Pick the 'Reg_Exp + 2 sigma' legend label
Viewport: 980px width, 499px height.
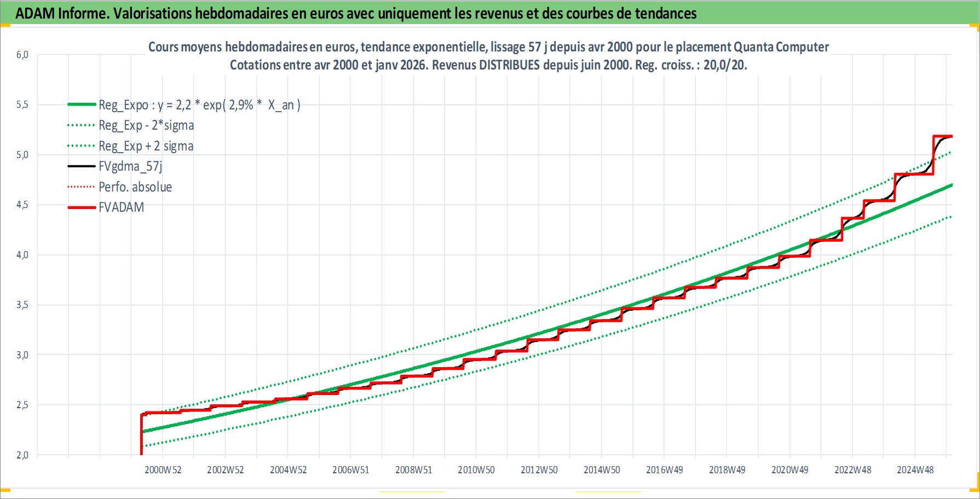(146, 146)
